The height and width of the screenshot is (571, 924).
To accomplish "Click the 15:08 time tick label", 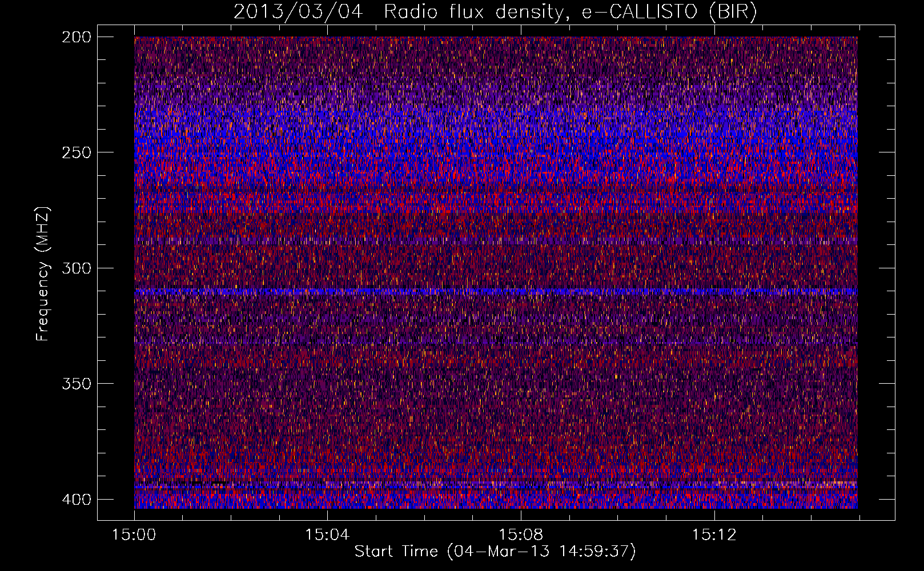I will (x=521, y=535).
